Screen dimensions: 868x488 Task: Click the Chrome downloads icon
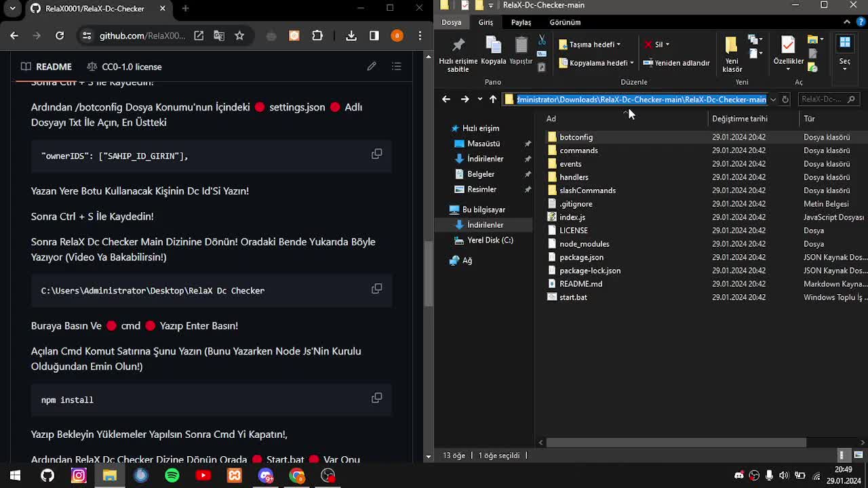(x=351, y=36)
